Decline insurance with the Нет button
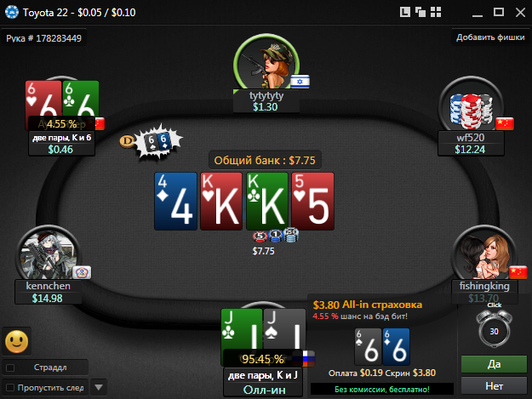The height and width of the screenshot is (399, 532). click(x=494, y=385)
